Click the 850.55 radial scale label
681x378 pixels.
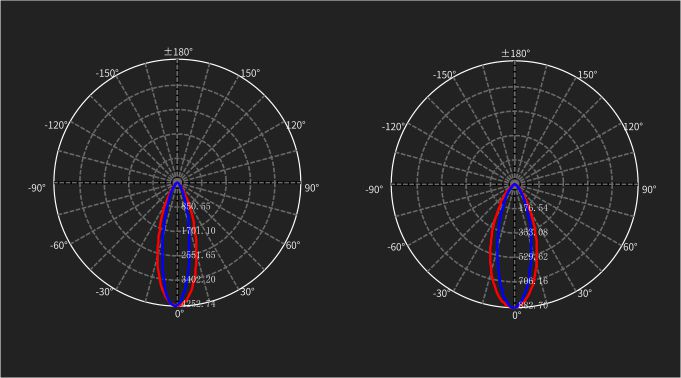coord(196,206)
